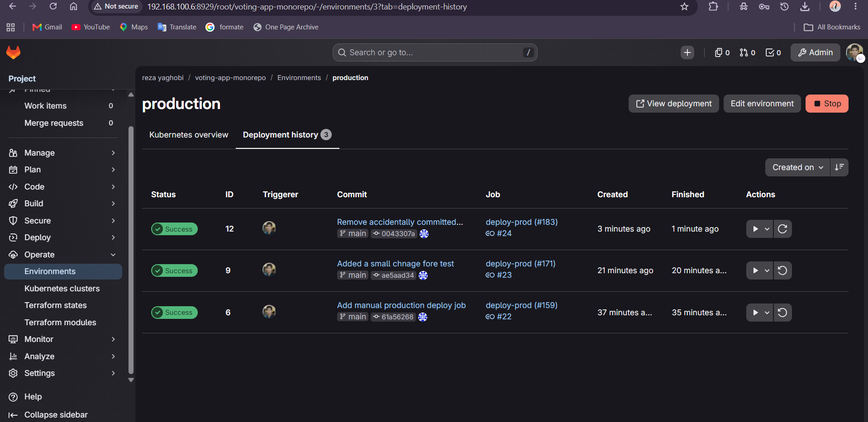Run play action for deployment 12

755,229
